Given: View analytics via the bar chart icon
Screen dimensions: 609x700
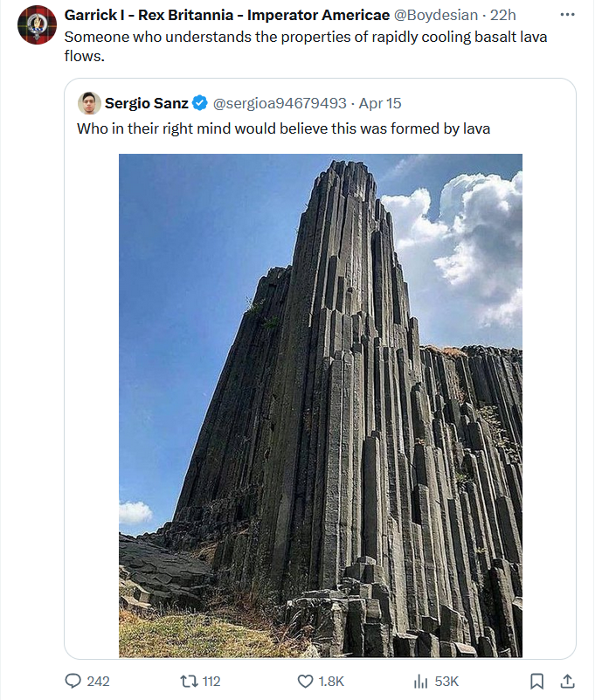Looking at the screenshot, I should pos(420,681).
